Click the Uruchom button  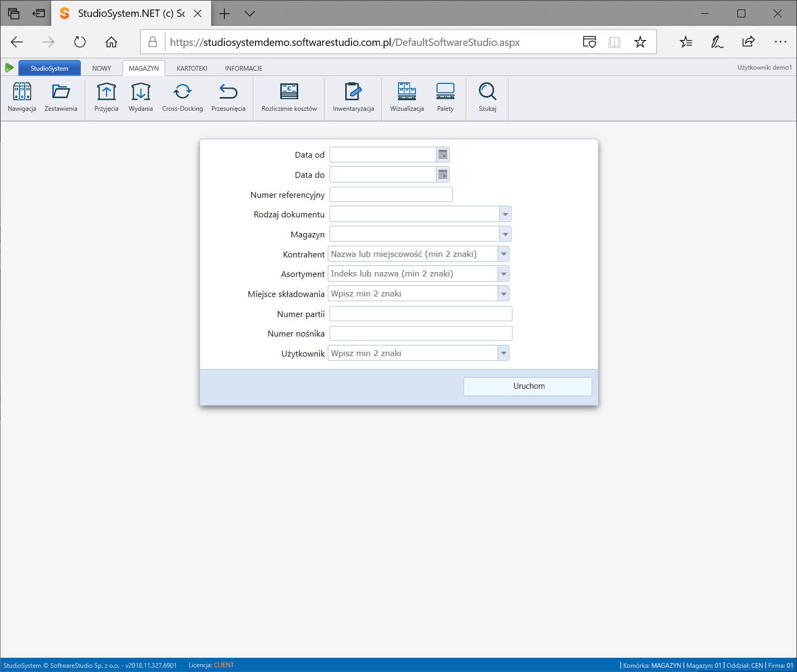click(528, 386)
